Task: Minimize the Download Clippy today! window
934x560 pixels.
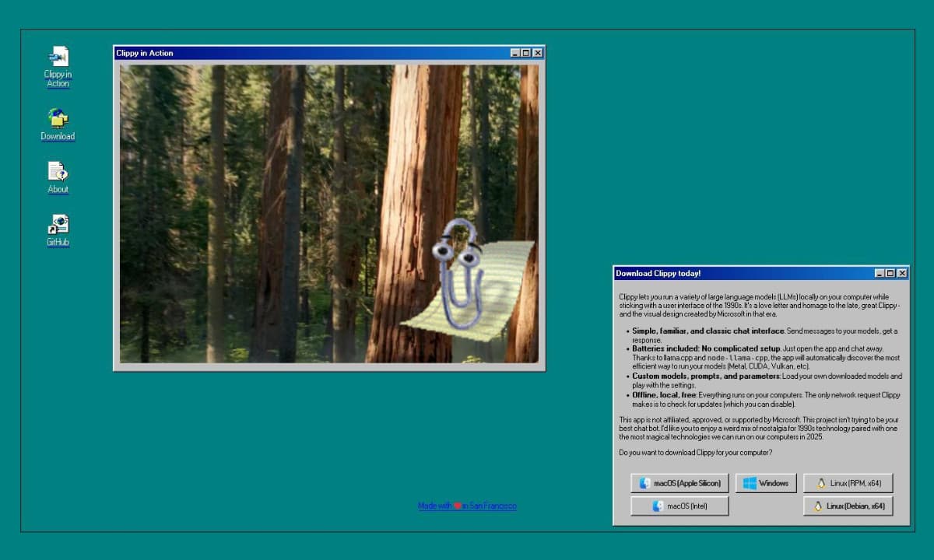Action: 880,274
